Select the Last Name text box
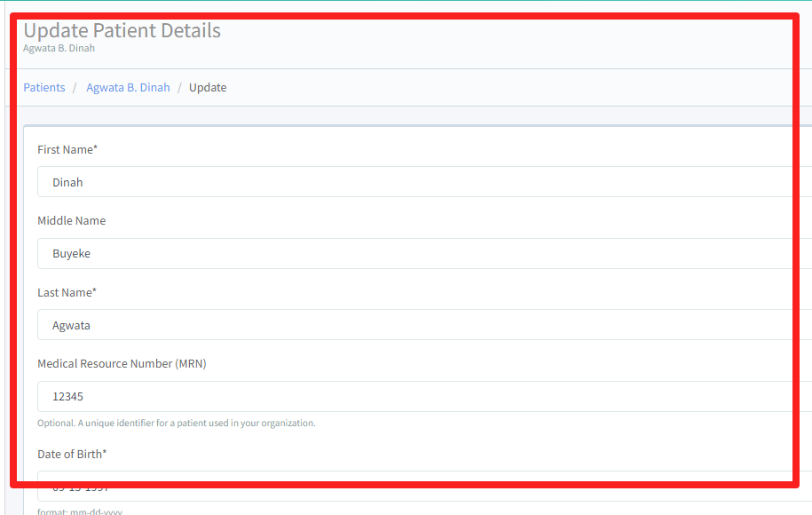 click(x=417, y=325)
